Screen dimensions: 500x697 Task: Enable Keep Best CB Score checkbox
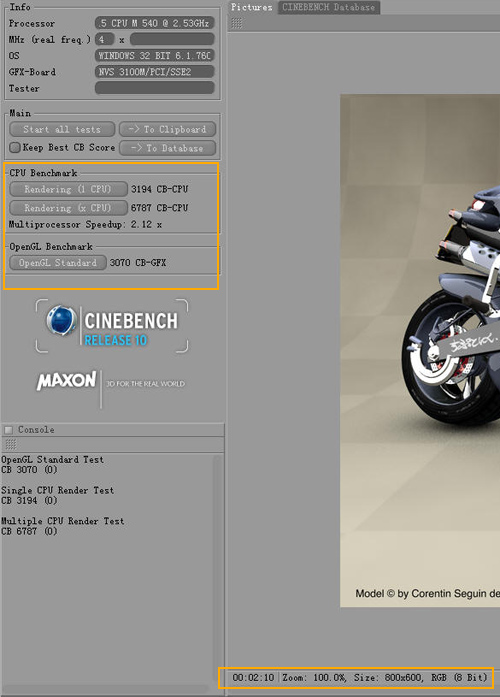pyautogui.click(x=15, y=147)
